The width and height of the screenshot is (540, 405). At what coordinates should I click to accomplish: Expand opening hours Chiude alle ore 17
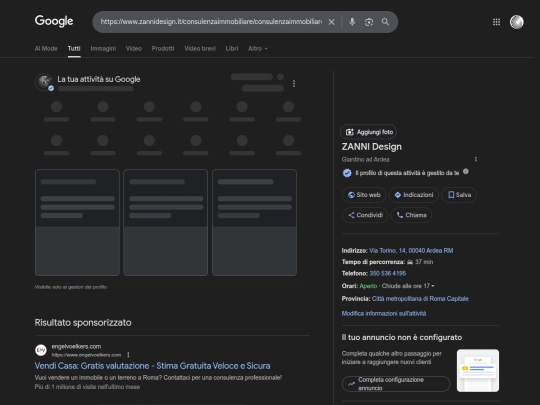408,286
